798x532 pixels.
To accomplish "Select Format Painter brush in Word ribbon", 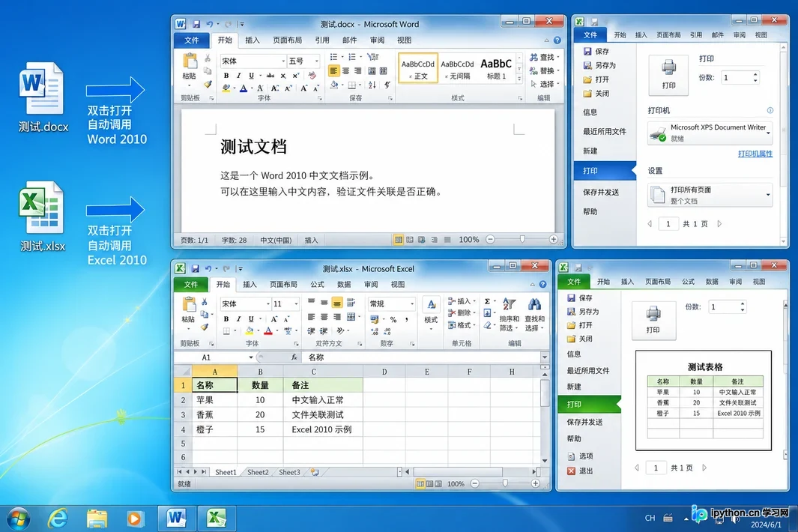I will pyautogui.click(x=208, y=84).
